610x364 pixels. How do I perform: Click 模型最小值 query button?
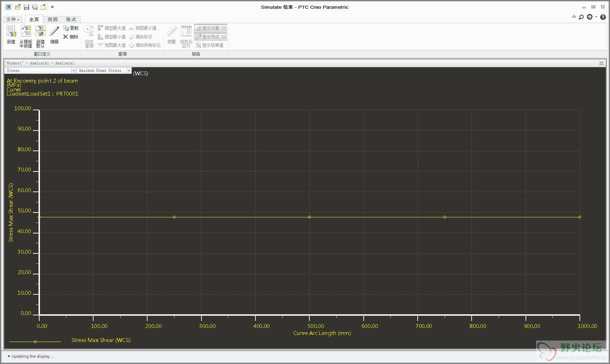pyautogui.click(x=112, y=37)
